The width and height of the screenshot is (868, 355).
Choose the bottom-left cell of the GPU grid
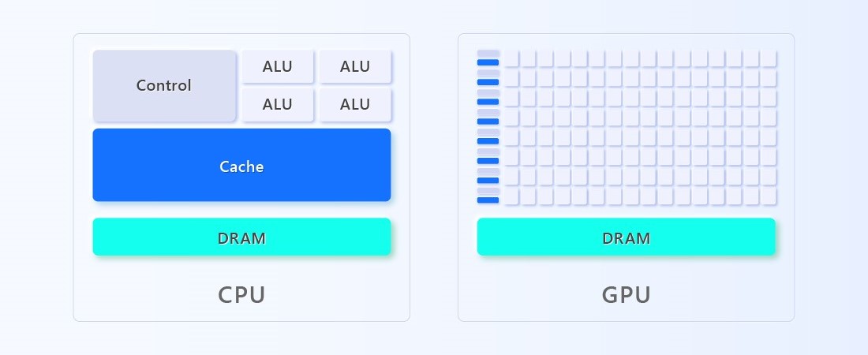tap(511, 196)
